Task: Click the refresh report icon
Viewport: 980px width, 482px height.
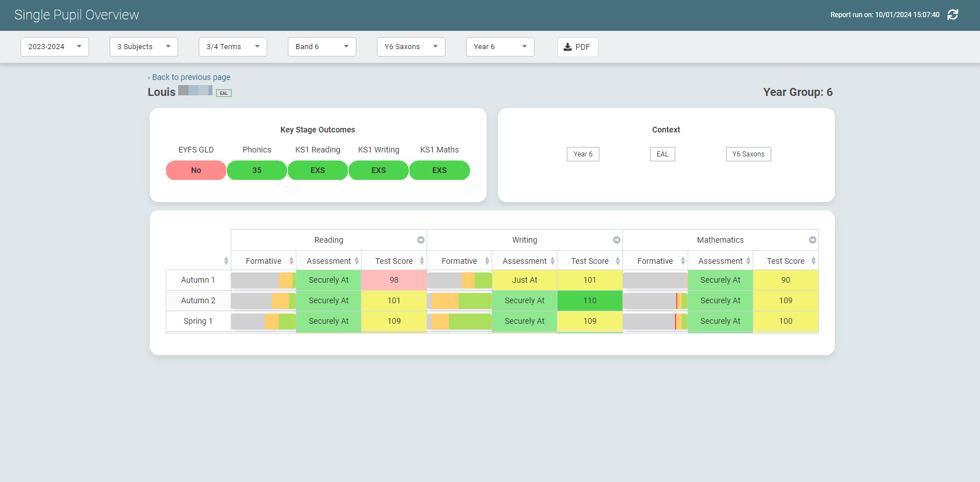Action: [x=953, y=15]
